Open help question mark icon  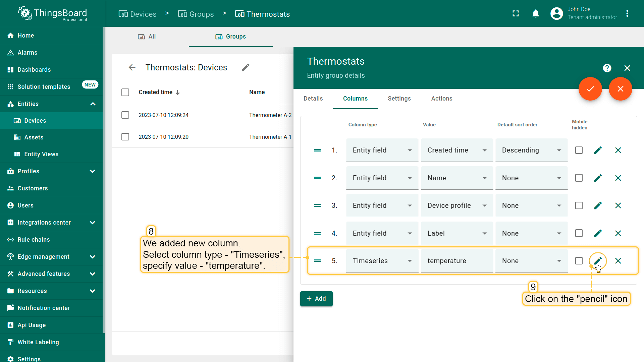(607, 68)
